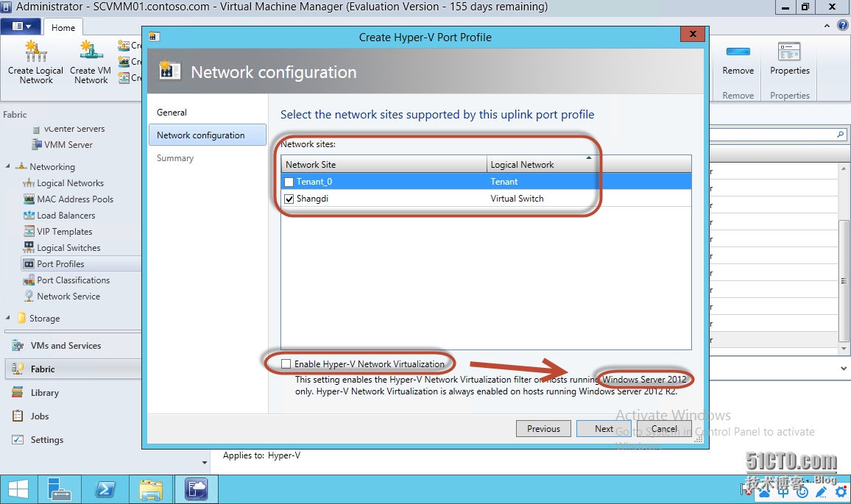Open Server Manager from the taskbar

[x=59, y=489]
